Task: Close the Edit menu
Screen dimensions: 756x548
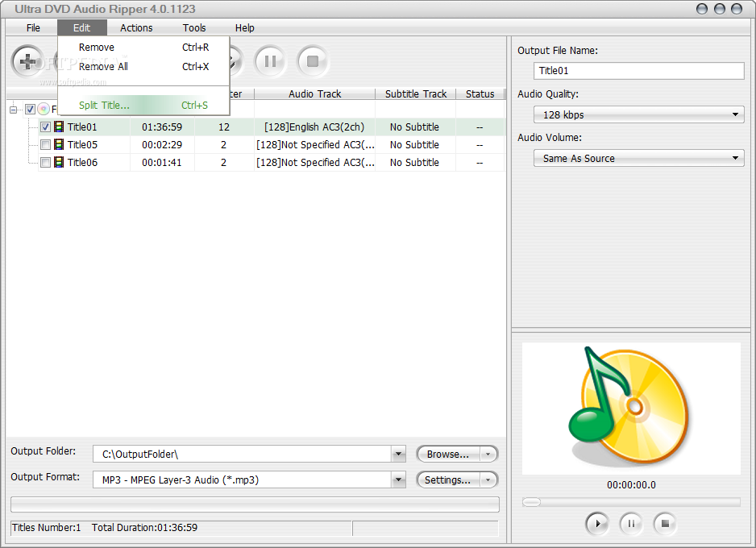Action: (x=81, y=28)
